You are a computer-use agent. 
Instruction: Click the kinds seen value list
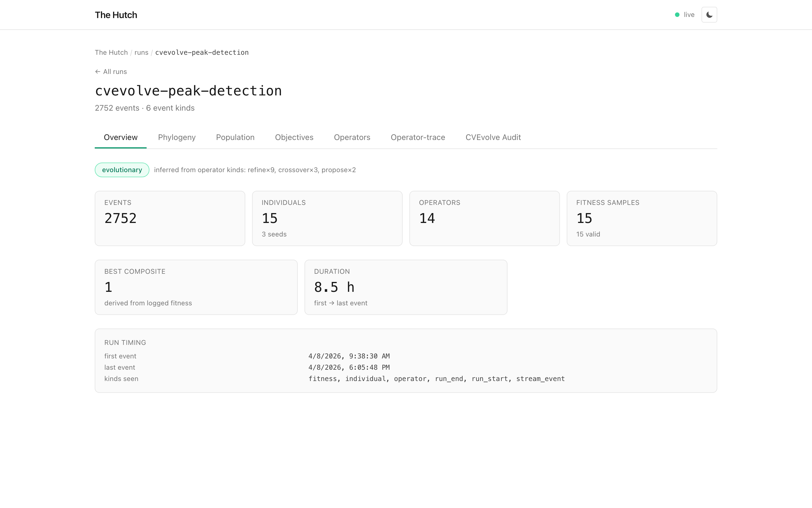click(x=436, y=379)
